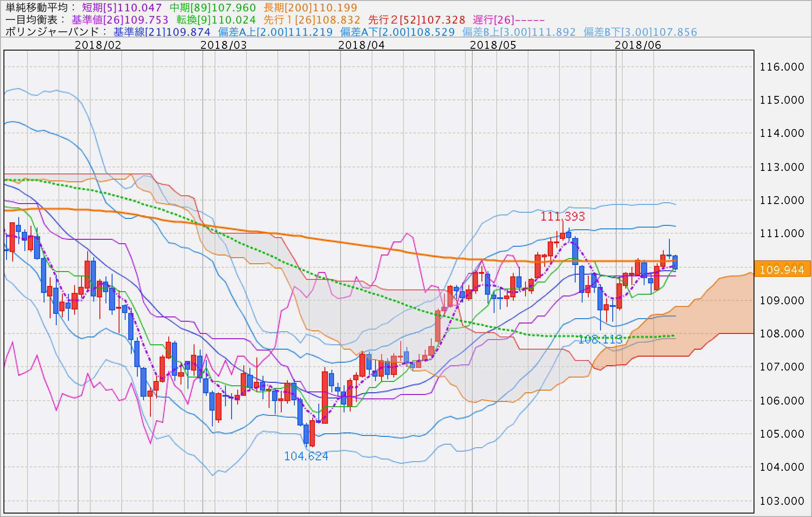Click the 112.000 price axis label

point(782,200)
